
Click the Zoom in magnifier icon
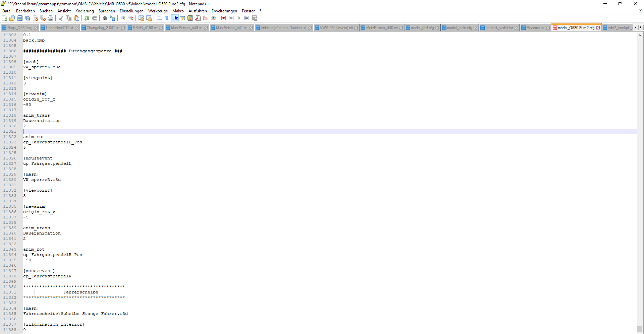coord(123,18)
